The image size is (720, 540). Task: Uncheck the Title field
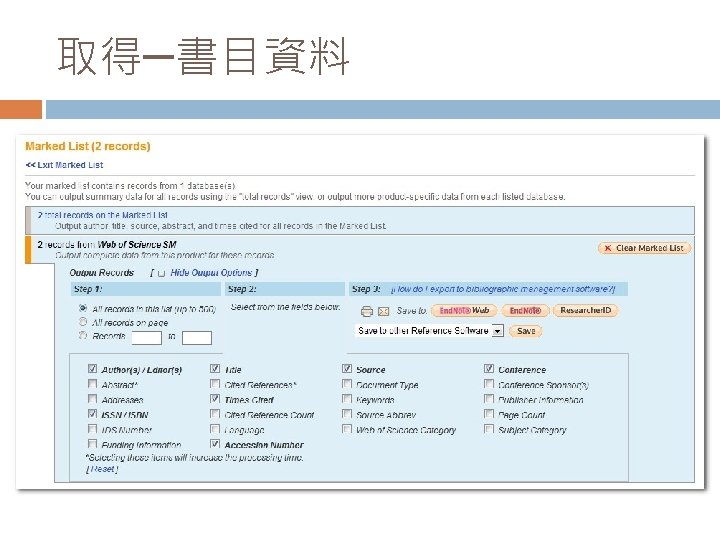point(215,369)
